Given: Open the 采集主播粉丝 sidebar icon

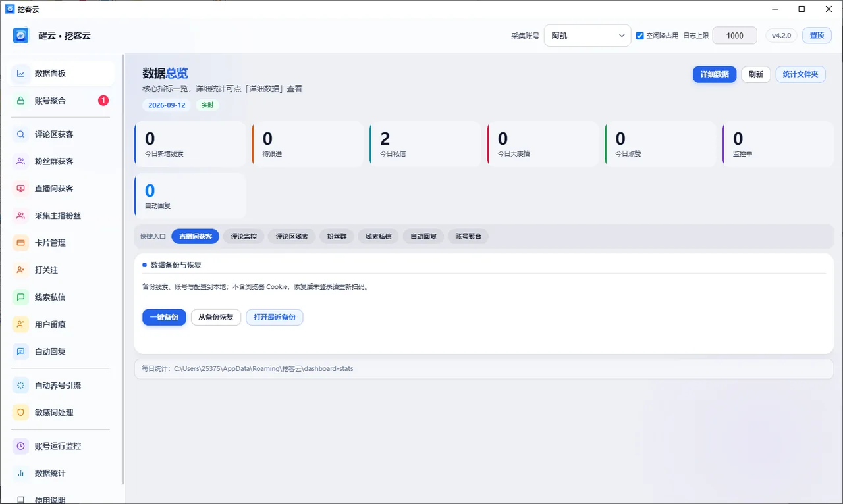Looking at the screenshot, I should (21, 216).
